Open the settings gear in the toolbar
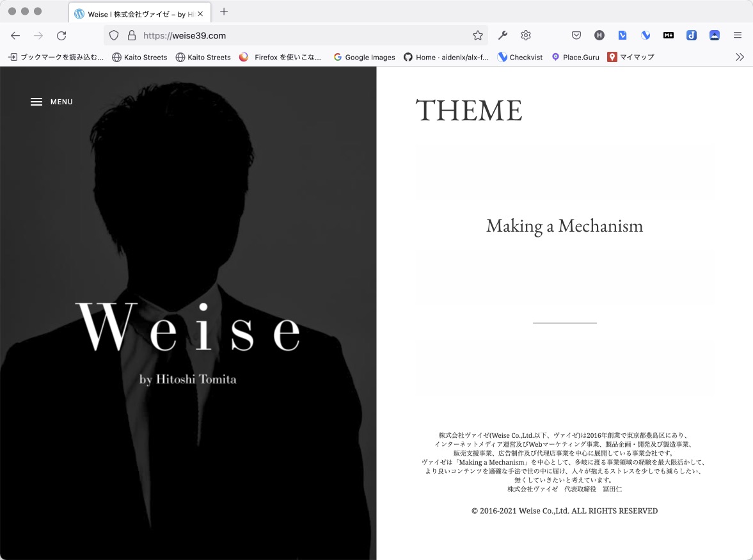753x560 pixels. pos(526,36)
